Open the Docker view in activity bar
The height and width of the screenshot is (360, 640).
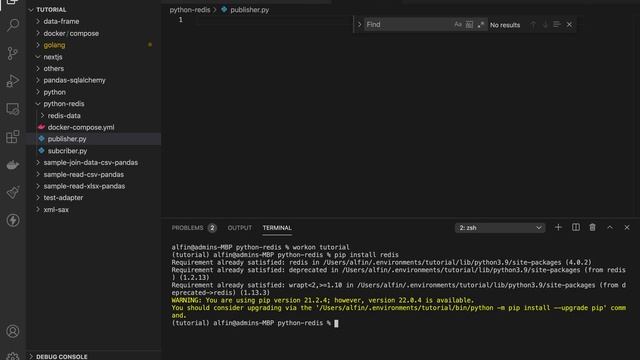coord(13,165)
